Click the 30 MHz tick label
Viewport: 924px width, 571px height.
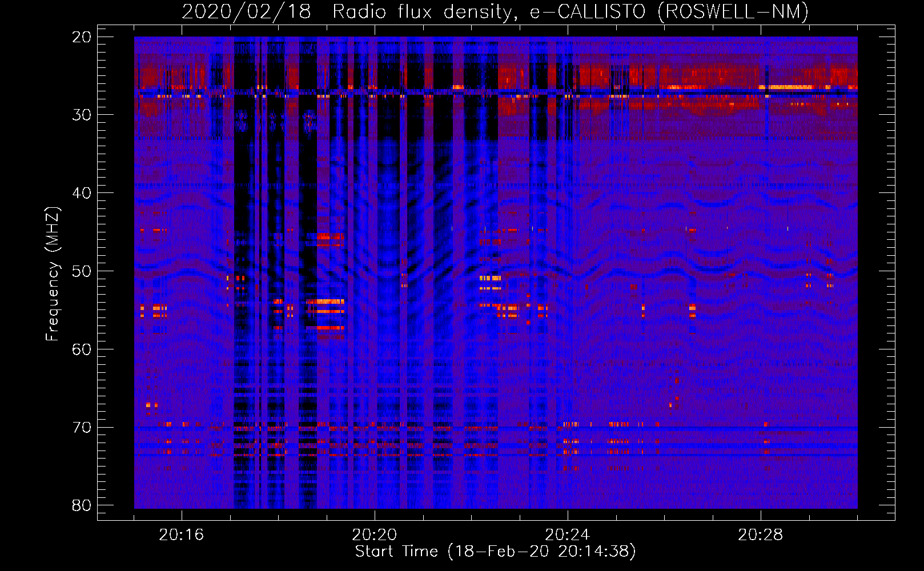tap(82, 115)
